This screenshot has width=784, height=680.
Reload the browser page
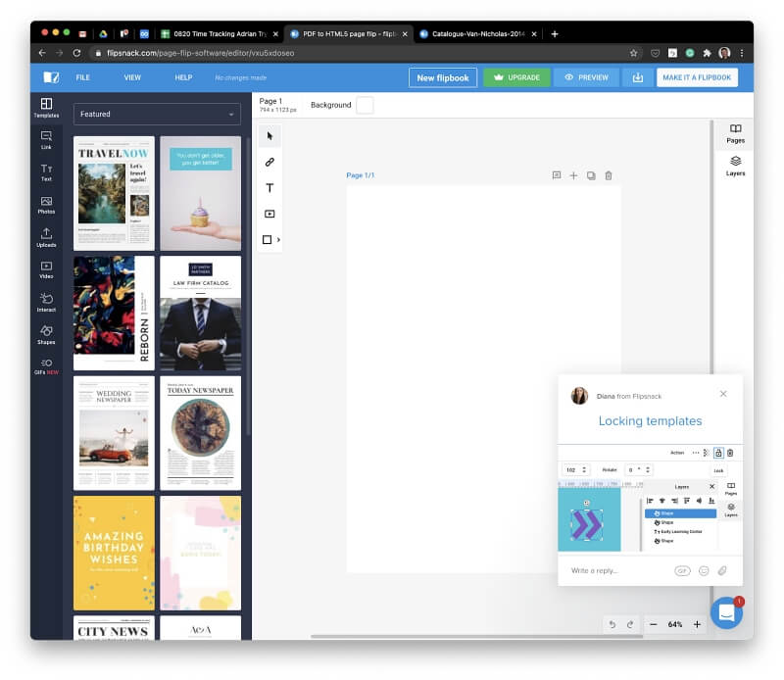click(x=76, y=53)
